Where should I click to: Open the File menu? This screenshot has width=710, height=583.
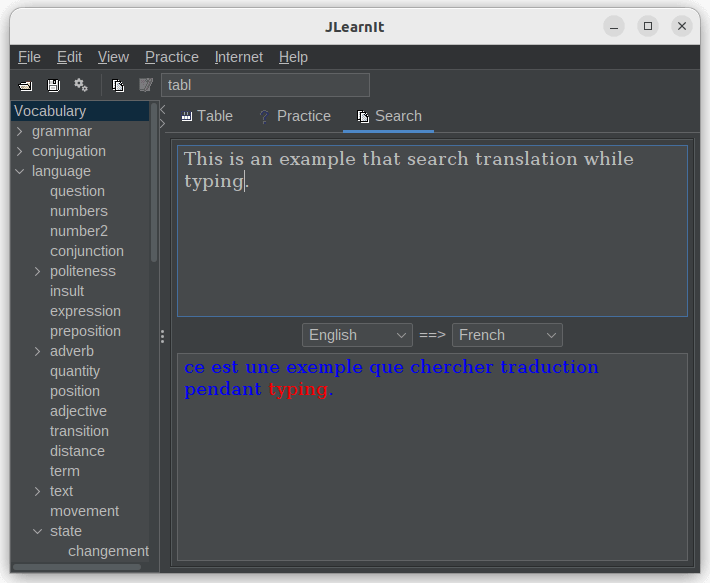29,57
